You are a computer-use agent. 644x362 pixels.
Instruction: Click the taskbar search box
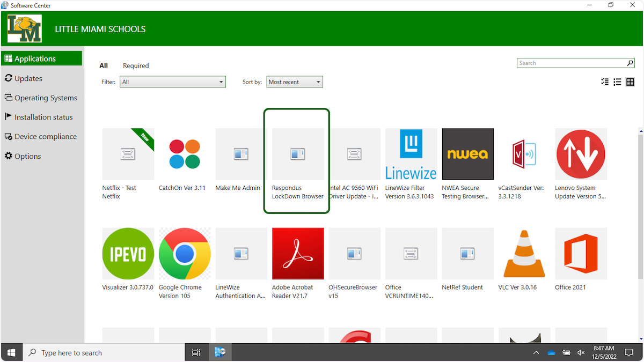point(104,352)
